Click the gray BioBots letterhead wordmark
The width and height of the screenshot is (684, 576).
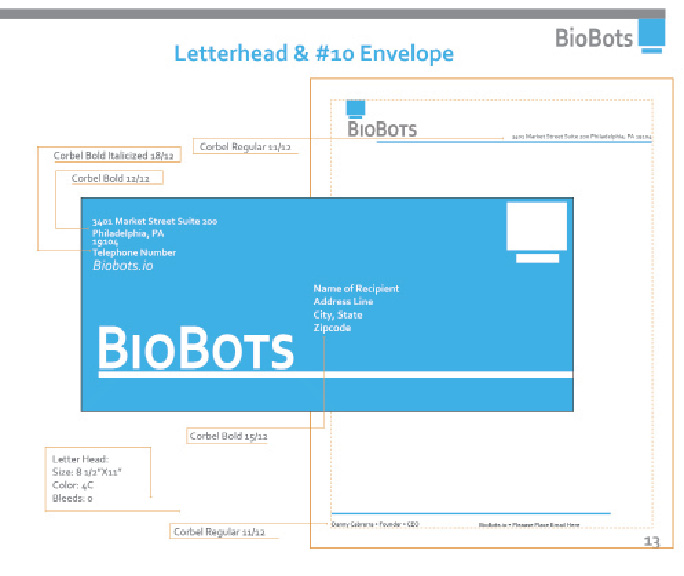[382, 129]
